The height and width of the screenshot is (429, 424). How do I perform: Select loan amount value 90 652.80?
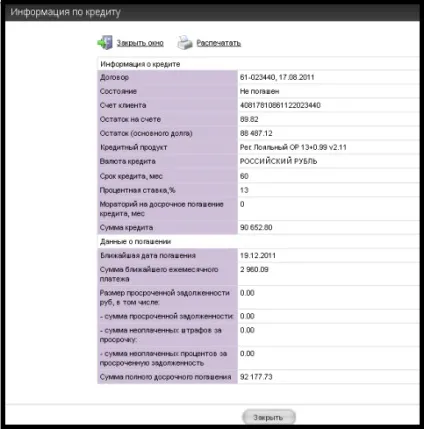coord(256,227)
